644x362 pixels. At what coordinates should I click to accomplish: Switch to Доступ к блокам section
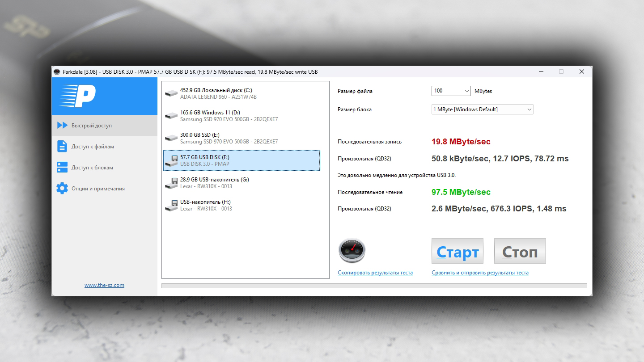coord(105,168)
